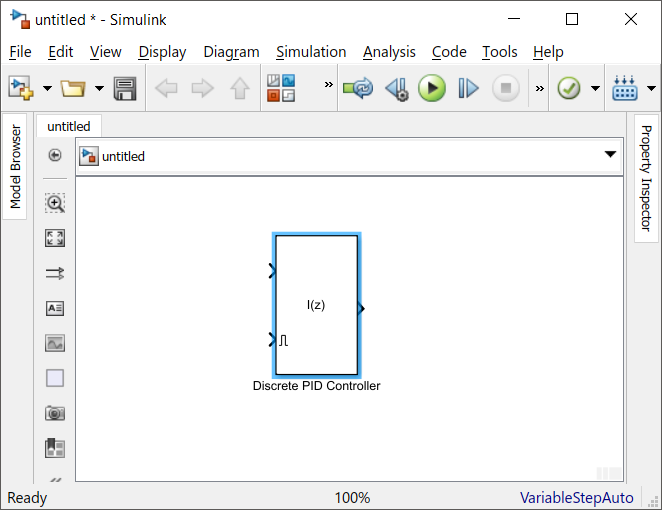Click the Fit to View icon
This screenshot has width=662, height=510.
pyautogui.click(x=55, y=238)
